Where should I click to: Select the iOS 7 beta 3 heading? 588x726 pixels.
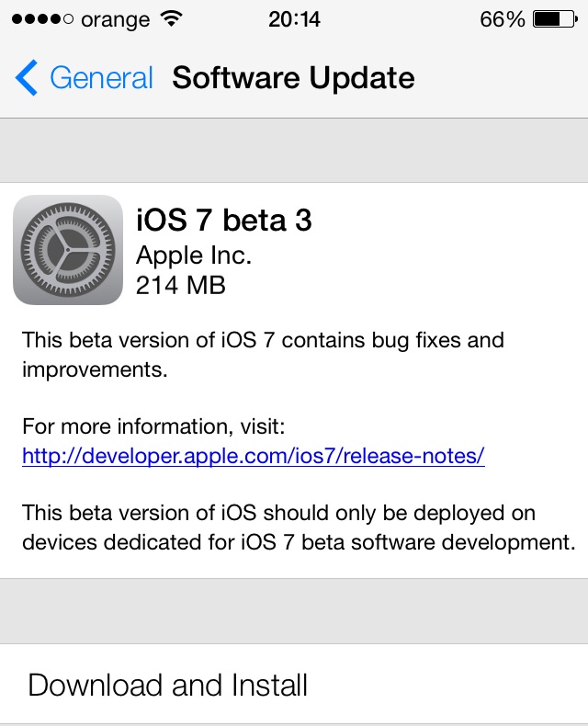tap(224, 221)
